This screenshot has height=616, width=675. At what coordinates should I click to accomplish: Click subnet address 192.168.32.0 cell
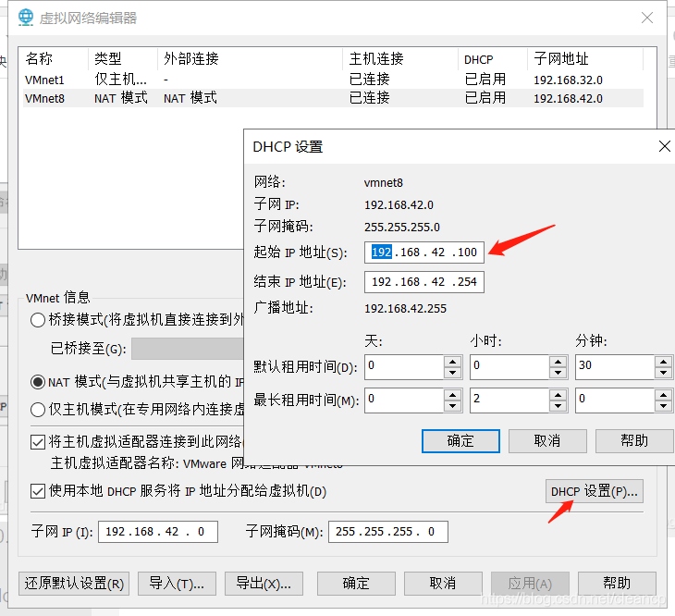(x=568, y=80)
